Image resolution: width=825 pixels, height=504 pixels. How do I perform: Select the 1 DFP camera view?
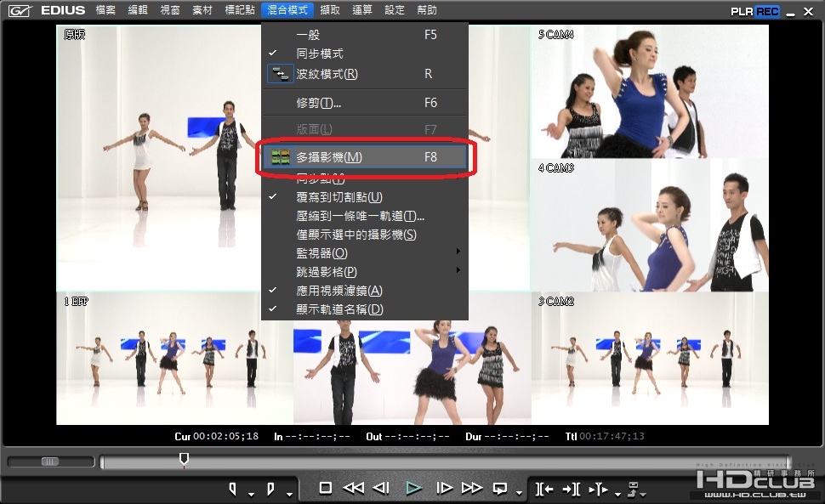tap(174, 358)
